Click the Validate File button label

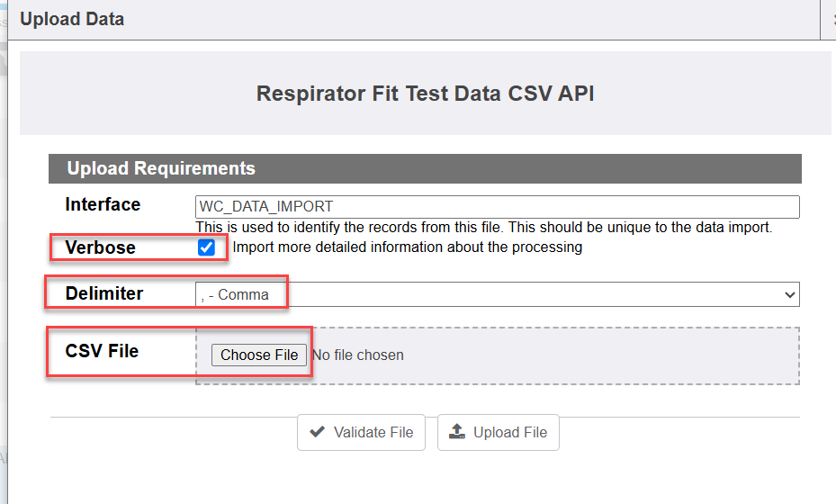point(373,433)
